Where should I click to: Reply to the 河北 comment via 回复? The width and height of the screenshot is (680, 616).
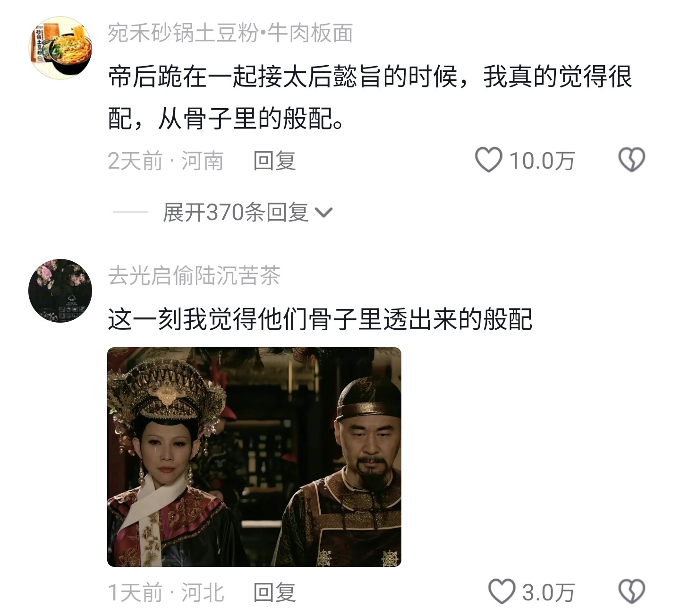(274, 592)
